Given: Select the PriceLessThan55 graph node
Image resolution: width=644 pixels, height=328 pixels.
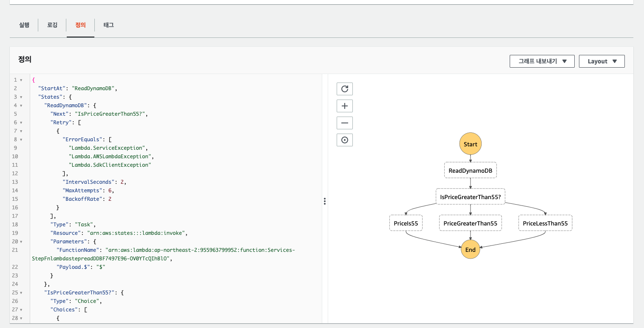Looking at the screenshot, I should 545,223.
